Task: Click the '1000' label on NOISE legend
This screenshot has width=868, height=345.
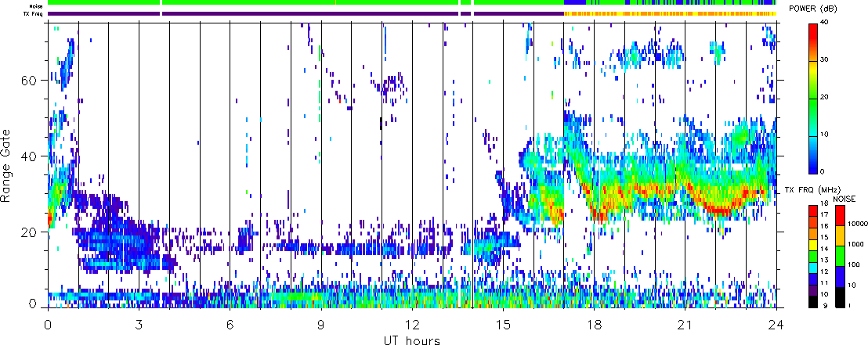Action: click(x=855, y=244)
